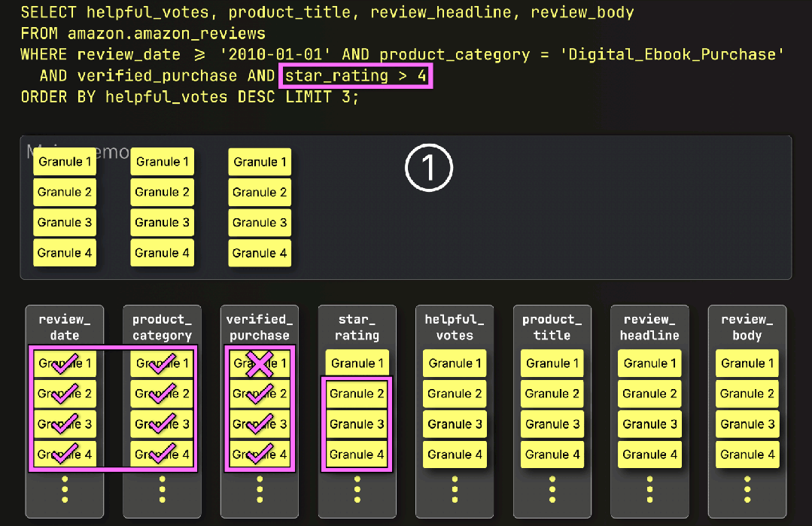This screenshot has height=526, width=812.
Task: Click the review_headline column header
Action: (x=649, y=327)
